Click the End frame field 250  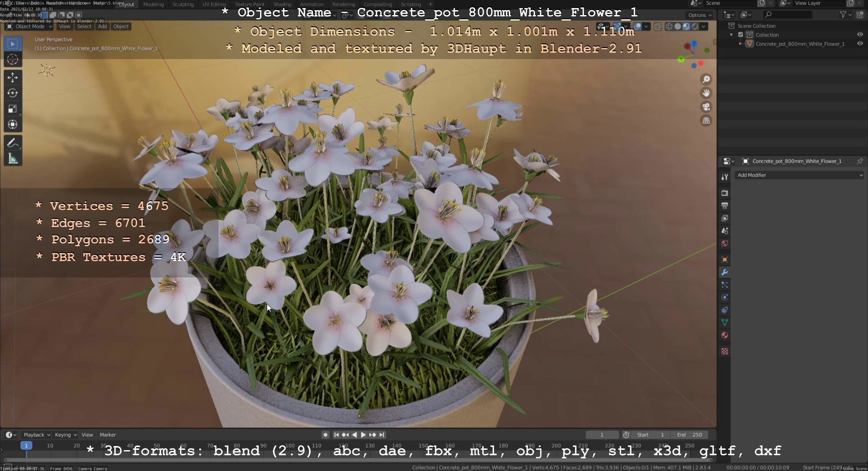coord(690,435)
